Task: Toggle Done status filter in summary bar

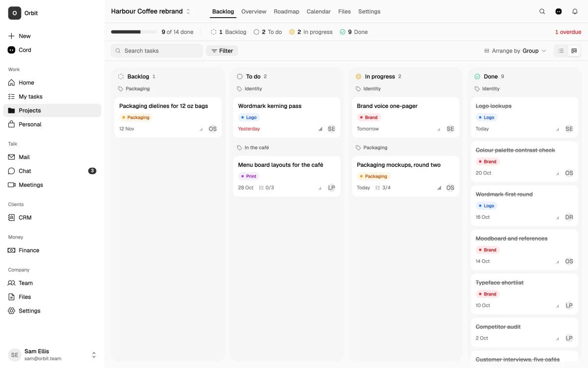Action: click(354, 32)
